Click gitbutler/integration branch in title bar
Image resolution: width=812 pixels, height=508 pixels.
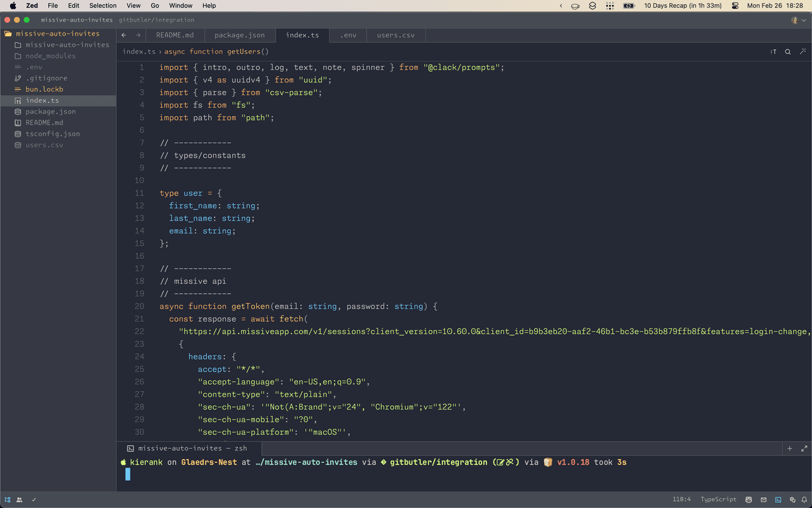tap(156, 20)
